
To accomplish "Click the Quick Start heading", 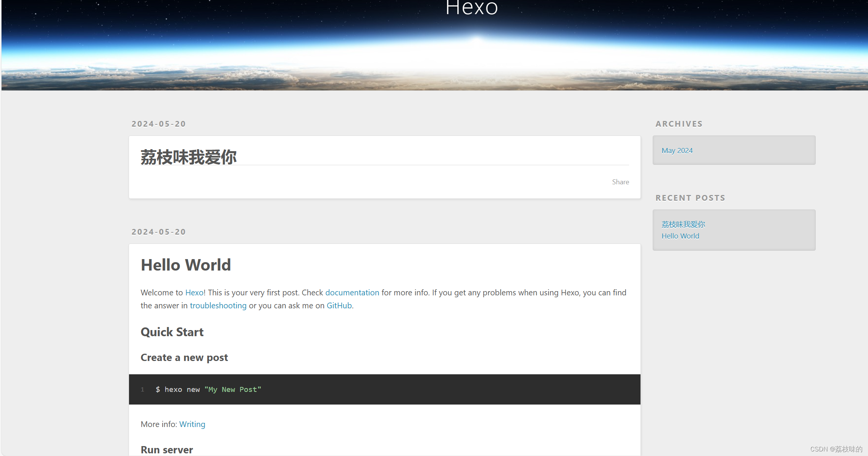I will coord(172,332).
